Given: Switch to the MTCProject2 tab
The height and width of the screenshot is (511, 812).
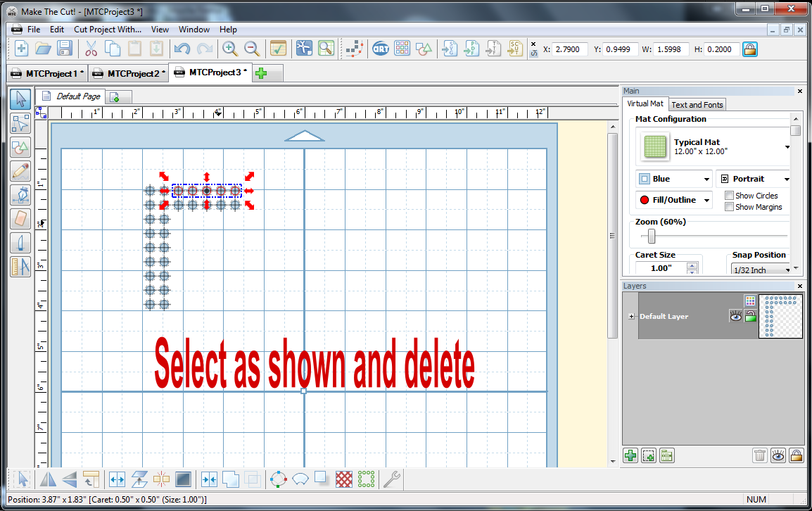Looking at the screenshot, I should click(129, 74).
